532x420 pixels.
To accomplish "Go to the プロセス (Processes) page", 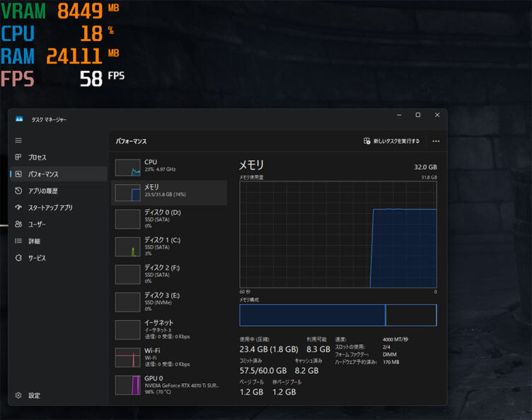I will (x=58, y=157).
